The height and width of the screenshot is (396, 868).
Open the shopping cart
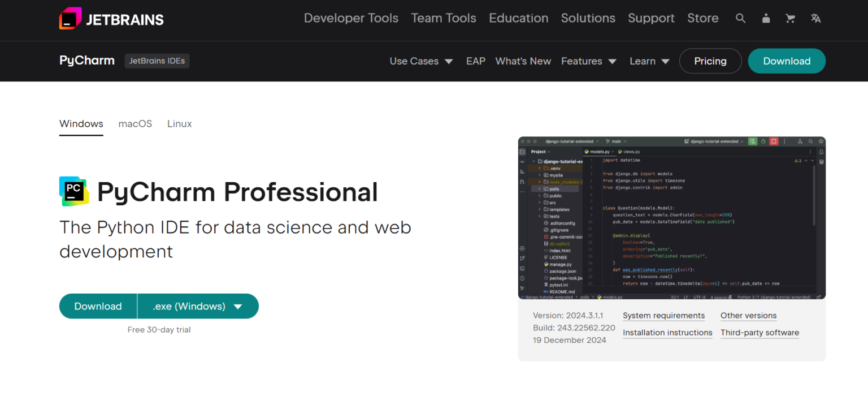(x=790, y=18)
